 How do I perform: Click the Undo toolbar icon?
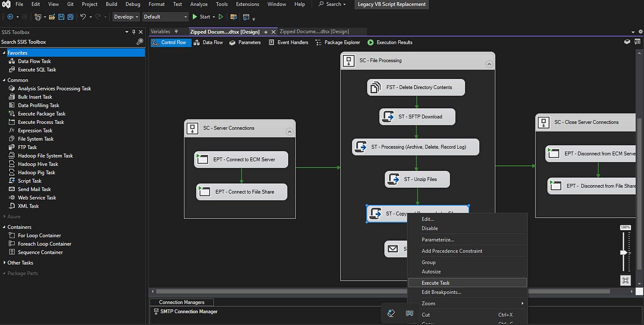tap(83, 17)
